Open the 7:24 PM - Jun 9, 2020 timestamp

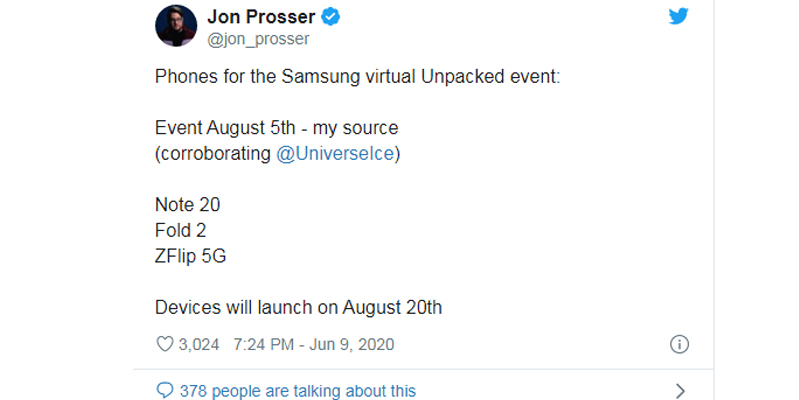click(x=313, y=344)
